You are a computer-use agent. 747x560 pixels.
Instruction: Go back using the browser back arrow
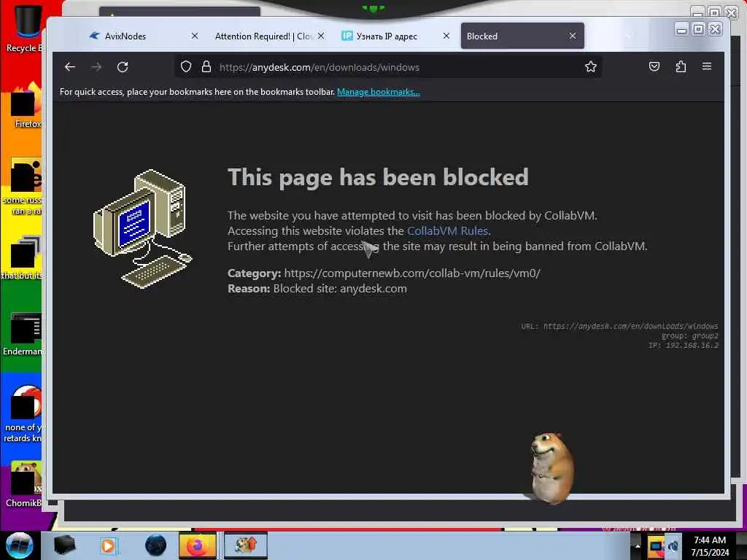(x=70, y=67)
